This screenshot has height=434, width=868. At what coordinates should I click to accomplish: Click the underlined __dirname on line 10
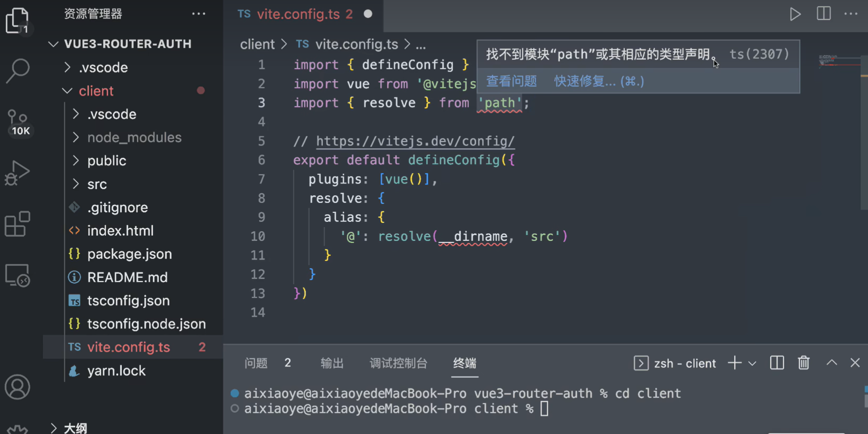coord(473,236)
